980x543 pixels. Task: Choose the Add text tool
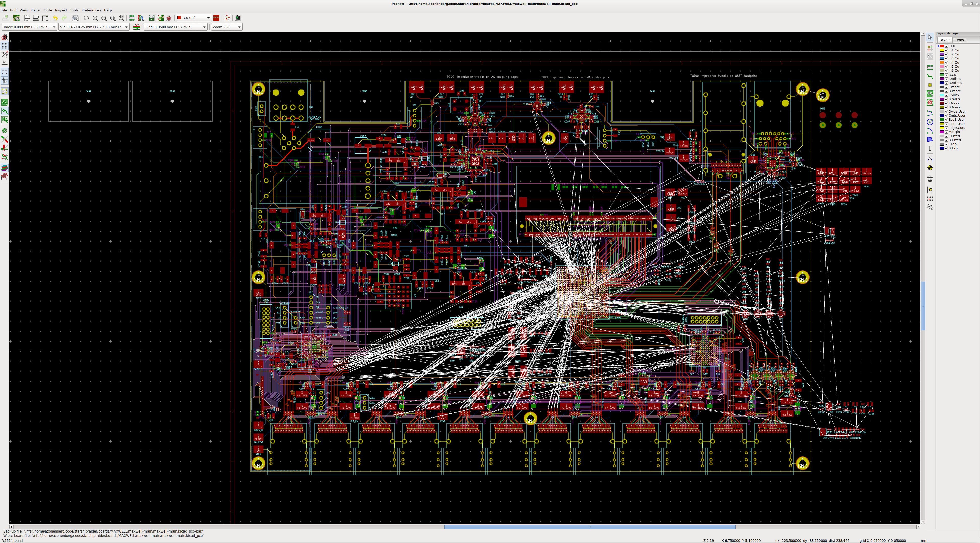click(x=930, y=148)
